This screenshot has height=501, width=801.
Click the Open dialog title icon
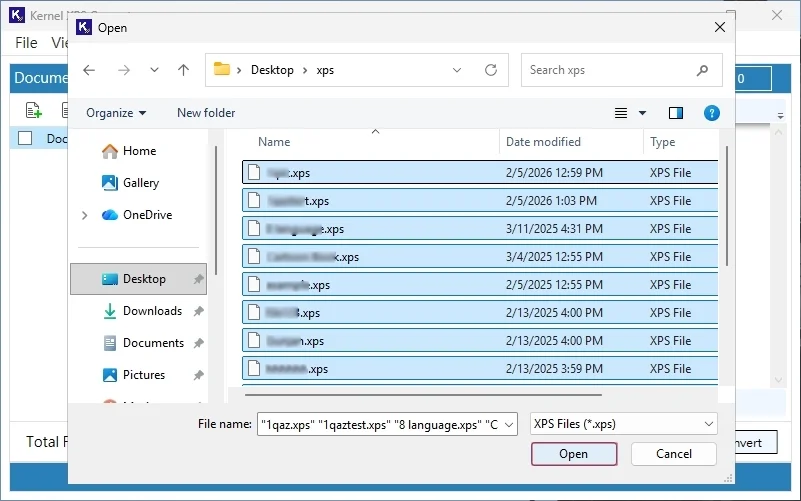pyautogui.click(x=84, y=27)
